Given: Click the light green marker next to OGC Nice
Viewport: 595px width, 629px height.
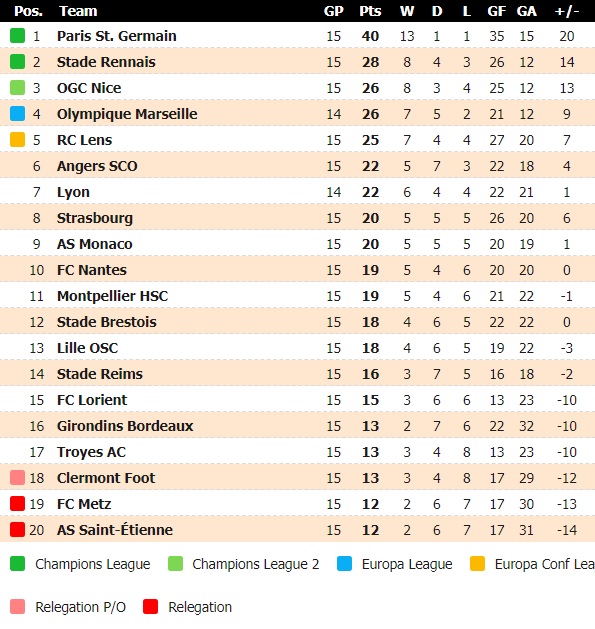Looking at the screenshot, I should click(17, 87).
